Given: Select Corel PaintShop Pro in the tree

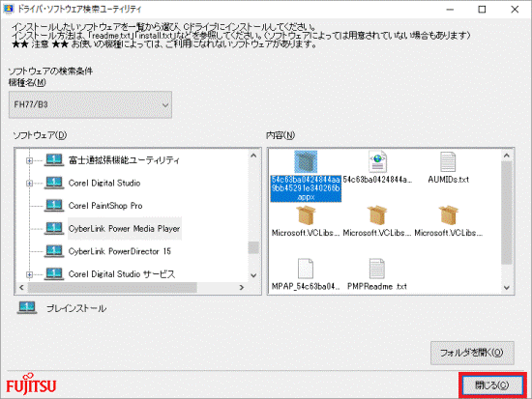Looking at the screenshot, I should pyautogui.click(x=105, y=206).
